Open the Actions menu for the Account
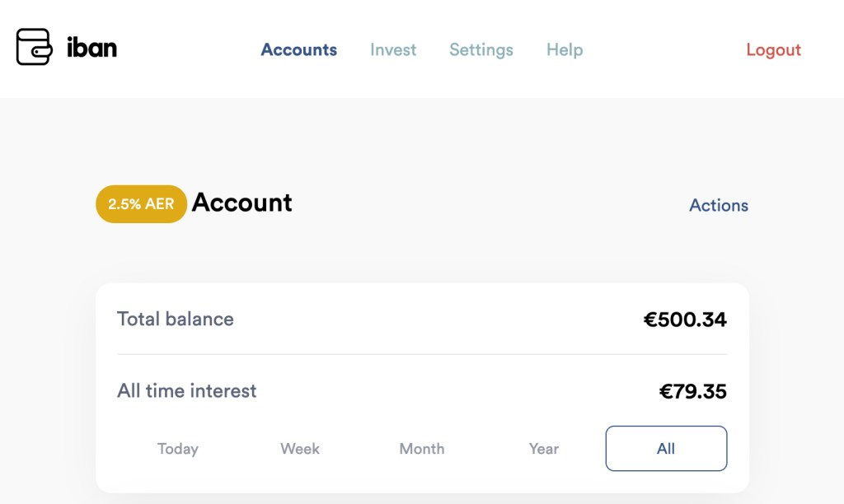Image resolution: width=844 pixels, height=504 pixels. 718,205
